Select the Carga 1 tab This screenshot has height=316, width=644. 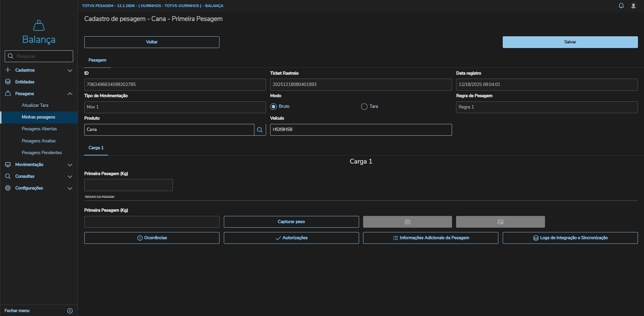coord(96,148)
